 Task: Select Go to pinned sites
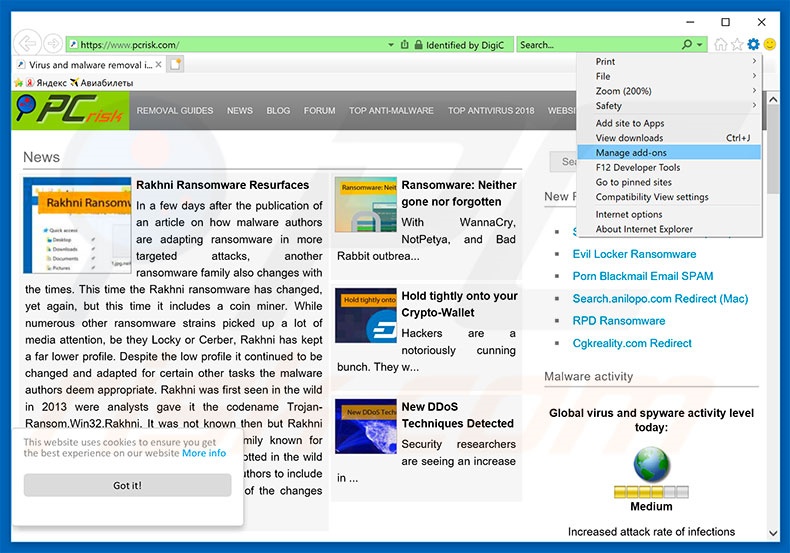670,182
